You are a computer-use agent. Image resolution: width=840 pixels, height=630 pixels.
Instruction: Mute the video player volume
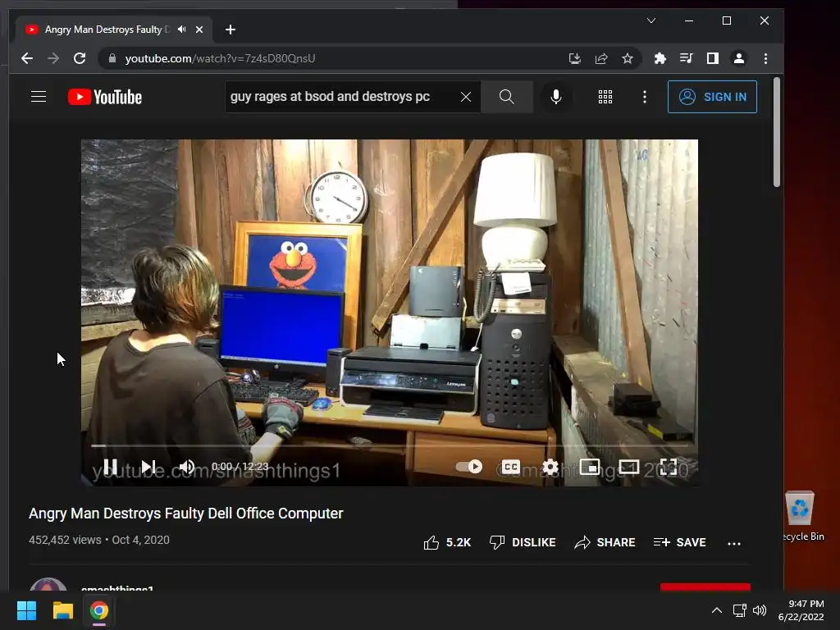(x=186, y=467)
